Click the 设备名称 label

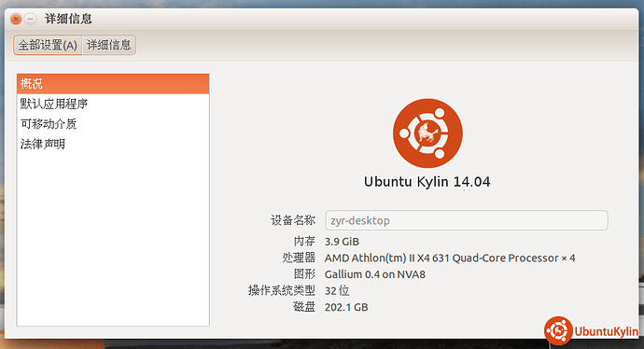pyautogui.click(x=293, y=220)
